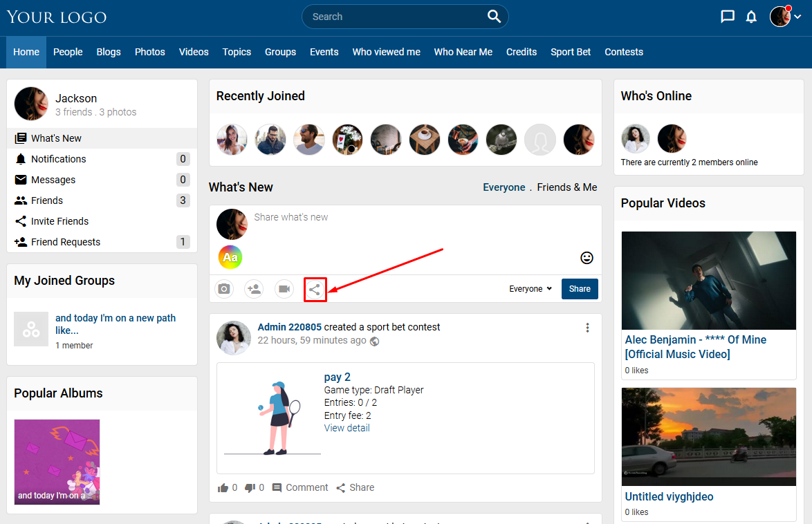
Task: Open the popular album thumbnail
Action: [x=57, y=462]
